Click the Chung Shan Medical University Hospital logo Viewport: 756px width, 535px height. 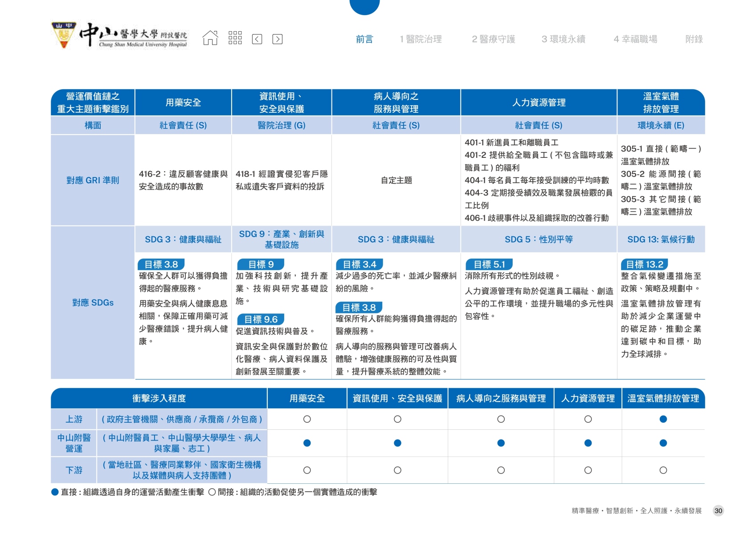[x=119, y=35]
